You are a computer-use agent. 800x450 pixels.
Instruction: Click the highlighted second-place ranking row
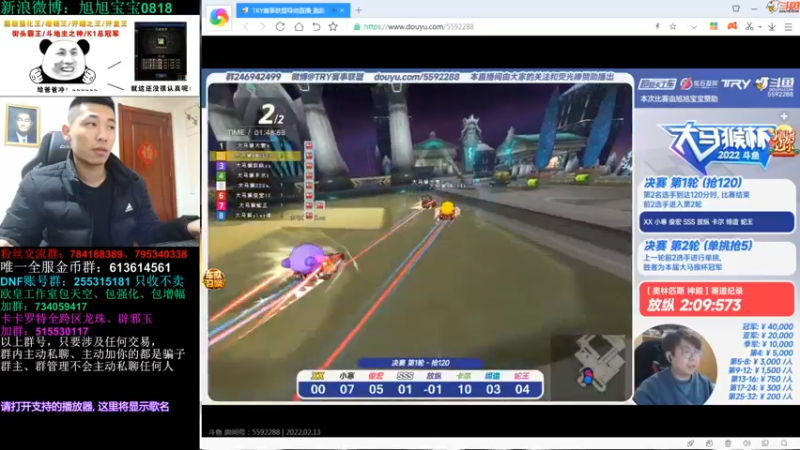tap(257, 156)
